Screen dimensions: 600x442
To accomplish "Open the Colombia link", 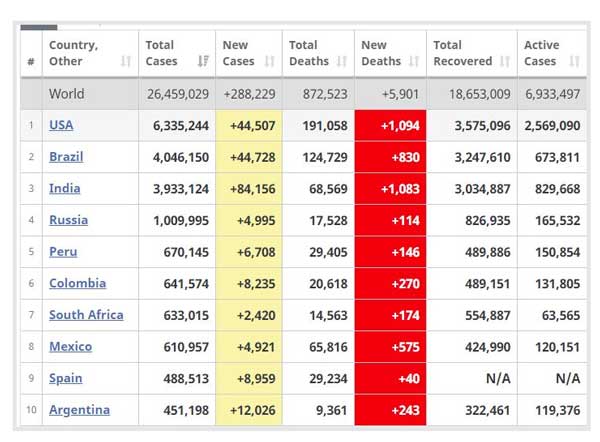I will 77,283.
